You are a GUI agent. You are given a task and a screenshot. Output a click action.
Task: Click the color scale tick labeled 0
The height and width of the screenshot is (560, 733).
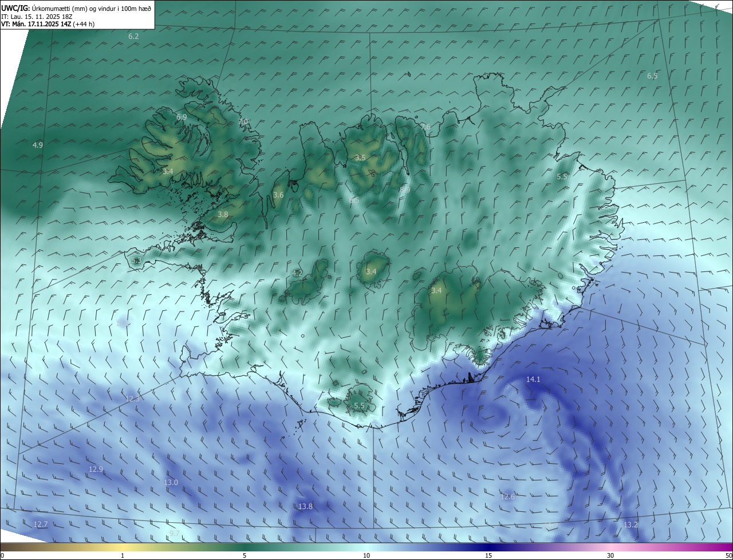(x=2, y=555)
